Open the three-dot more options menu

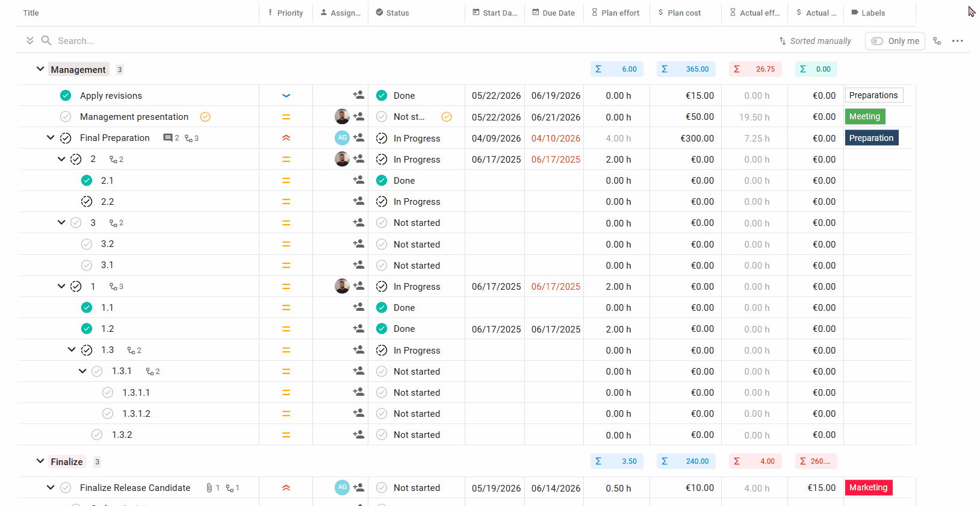(957, 41)
